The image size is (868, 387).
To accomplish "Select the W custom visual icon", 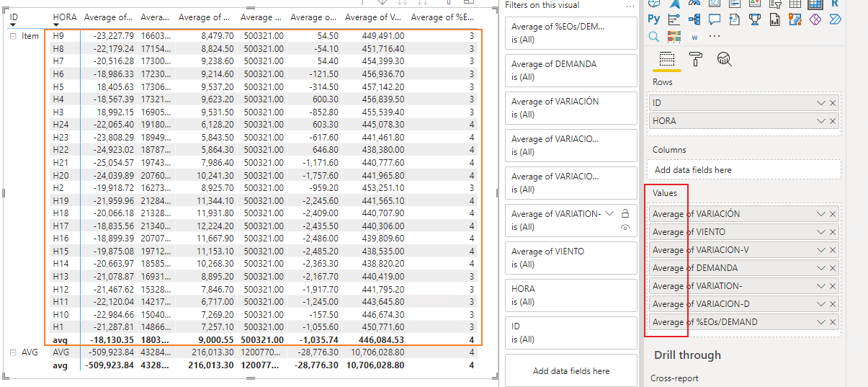I will [x=694, y=37].
